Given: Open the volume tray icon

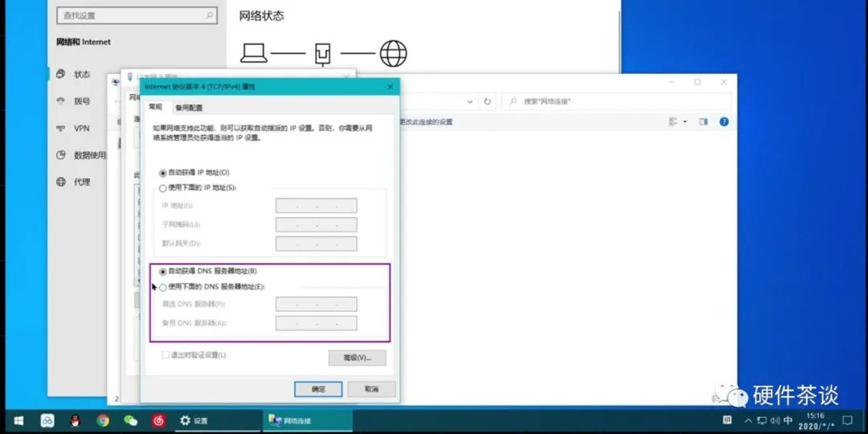Looking at the screenshot, I should coord(775,420).
